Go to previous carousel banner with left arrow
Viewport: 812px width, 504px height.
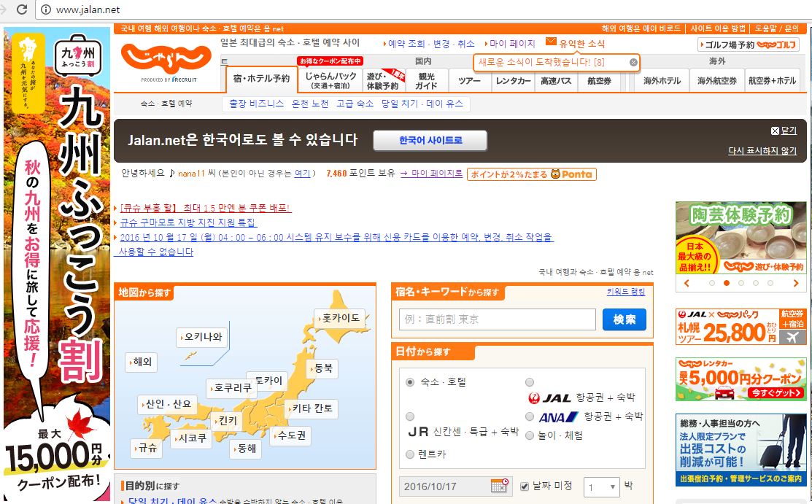687,283
